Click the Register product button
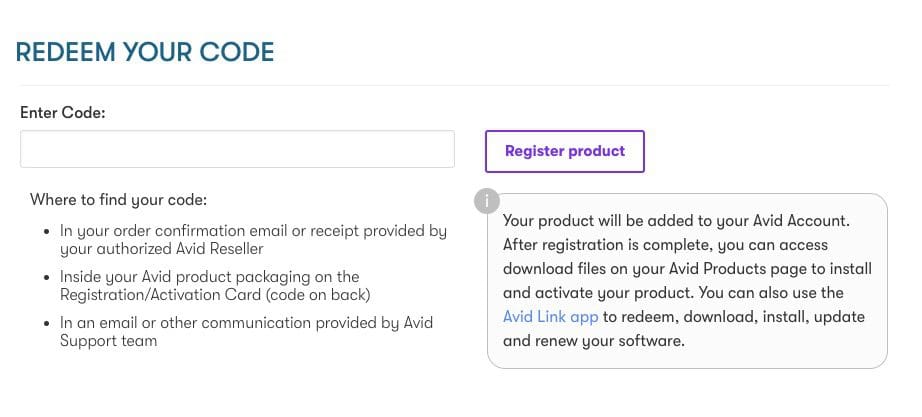The height and width of the screenshot is (417, 922). click(564, 151)
